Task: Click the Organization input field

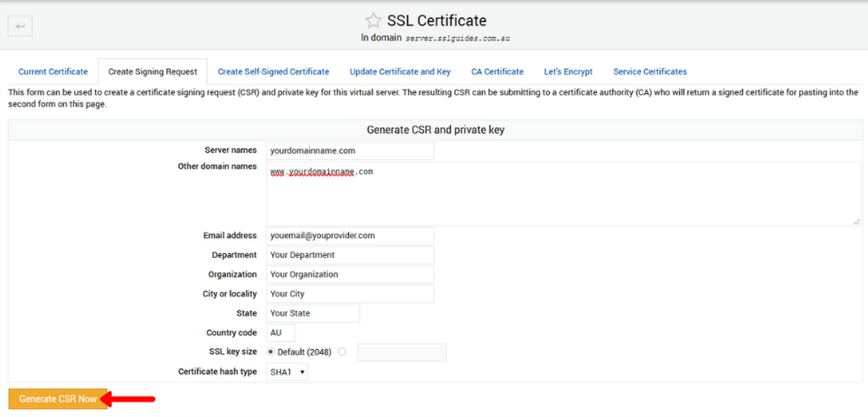Action: point(350,274)
